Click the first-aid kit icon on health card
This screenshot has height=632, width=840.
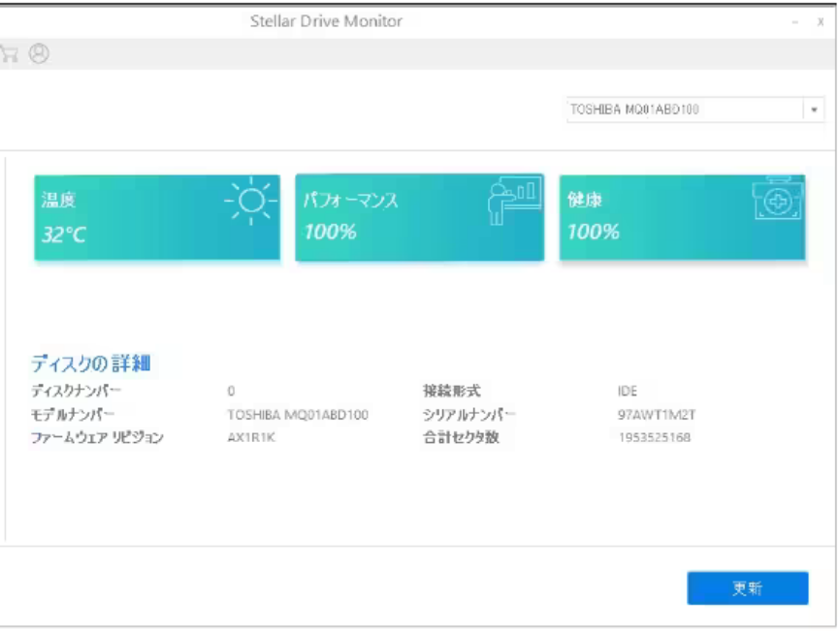(778, 201)
